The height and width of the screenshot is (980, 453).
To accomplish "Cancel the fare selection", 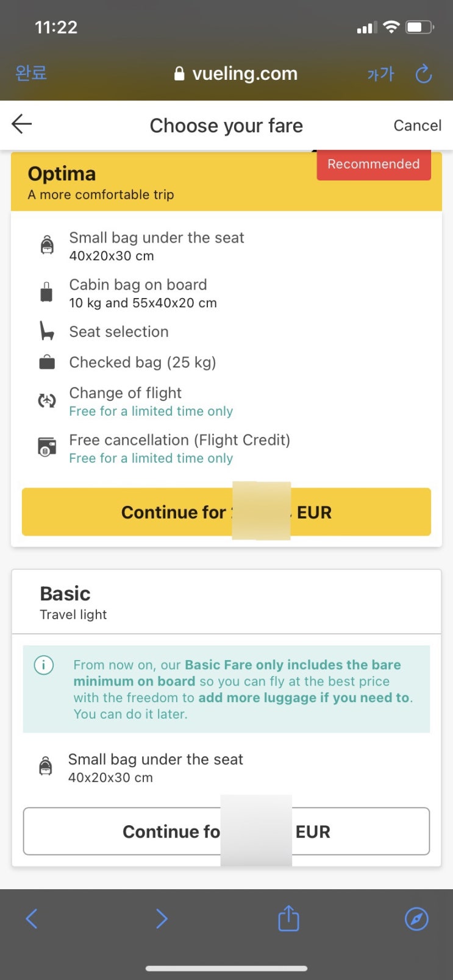I will tap(417, 126).
